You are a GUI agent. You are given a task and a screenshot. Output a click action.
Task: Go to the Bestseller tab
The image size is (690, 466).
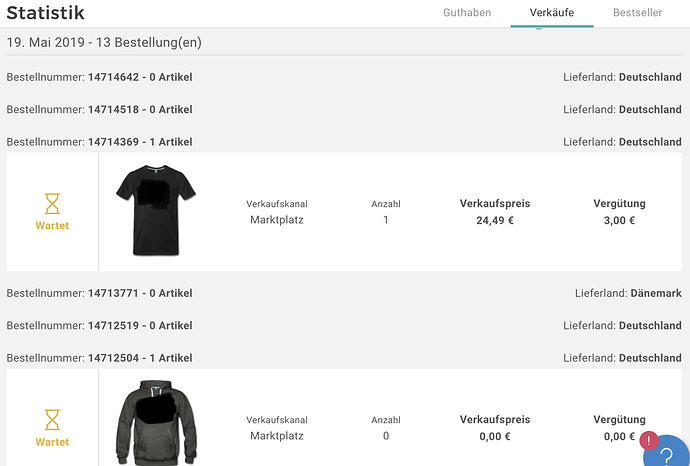tap(637, 13)
